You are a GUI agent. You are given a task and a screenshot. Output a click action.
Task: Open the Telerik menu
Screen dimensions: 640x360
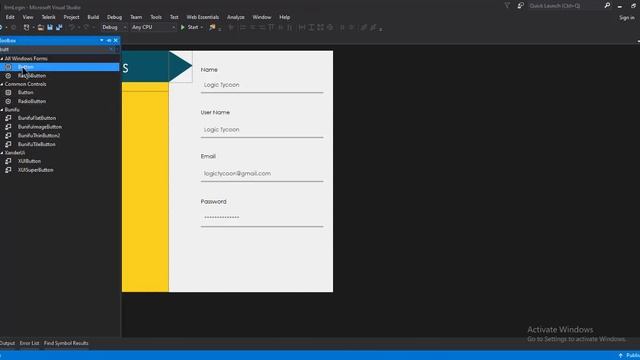point(49,17)
